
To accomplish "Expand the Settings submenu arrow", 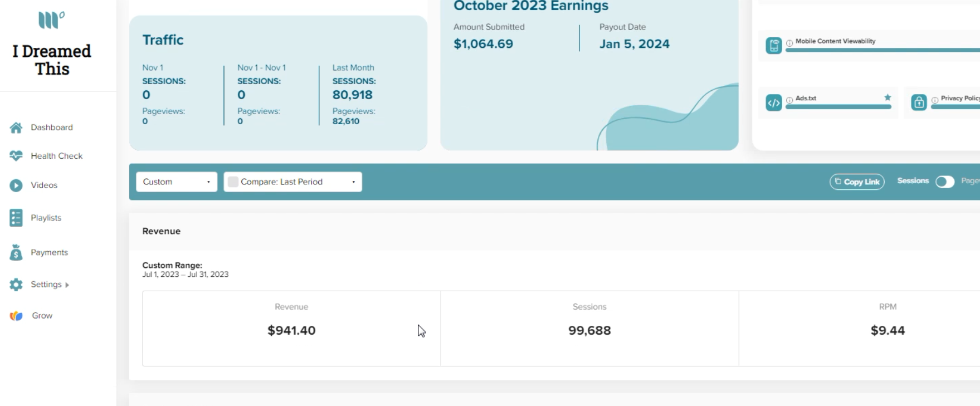I will (67, 285).
